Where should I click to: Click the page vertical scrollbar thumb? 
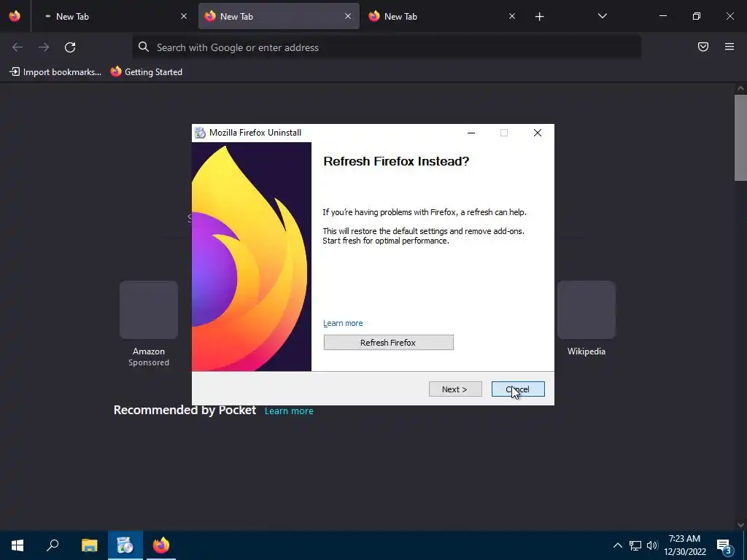[740, 138]
